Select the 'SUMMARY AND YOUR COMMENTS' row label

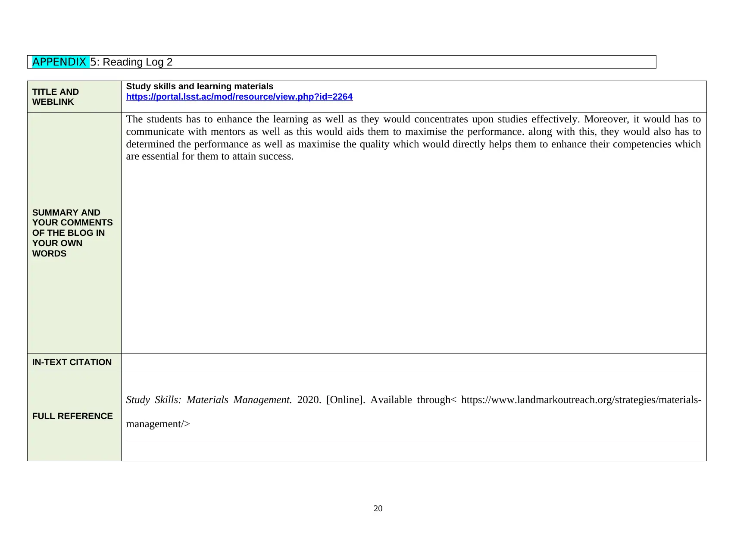[x=72, y=233]
